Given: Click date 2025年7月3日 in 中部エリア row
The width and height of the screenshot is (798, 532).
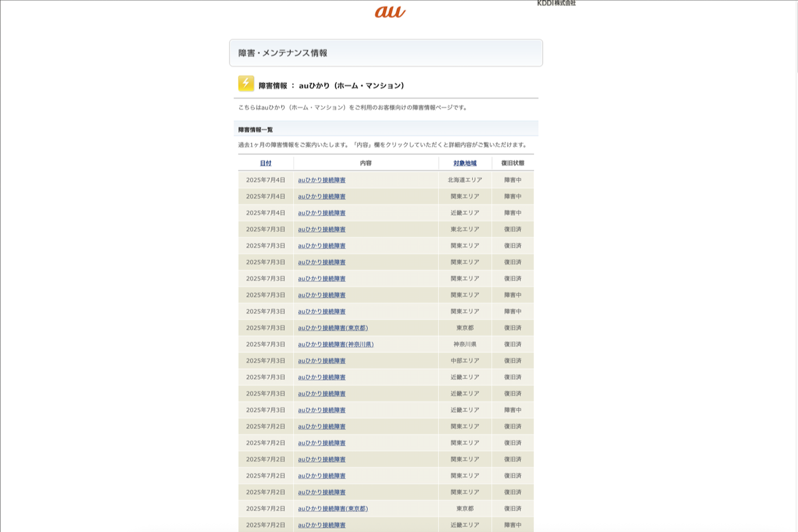Looking at the screenshot, I should 265,360.
